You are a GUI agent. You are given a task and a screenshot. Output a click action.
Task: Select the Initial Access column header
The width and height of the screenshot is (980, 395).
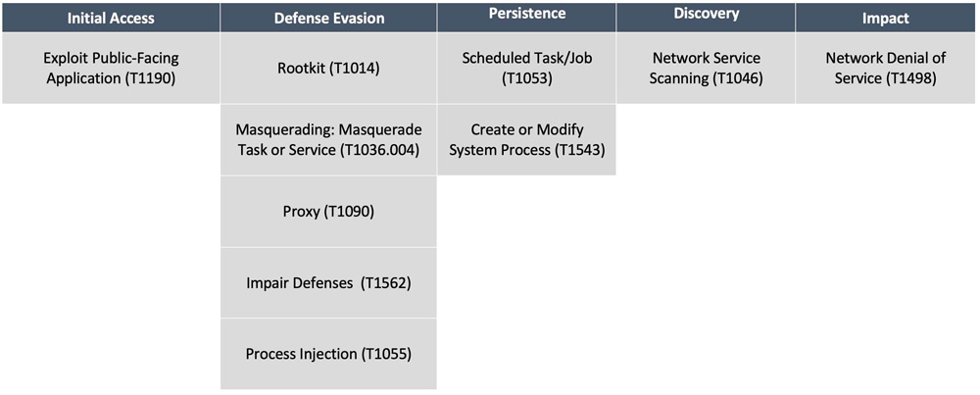pos(110,18)
